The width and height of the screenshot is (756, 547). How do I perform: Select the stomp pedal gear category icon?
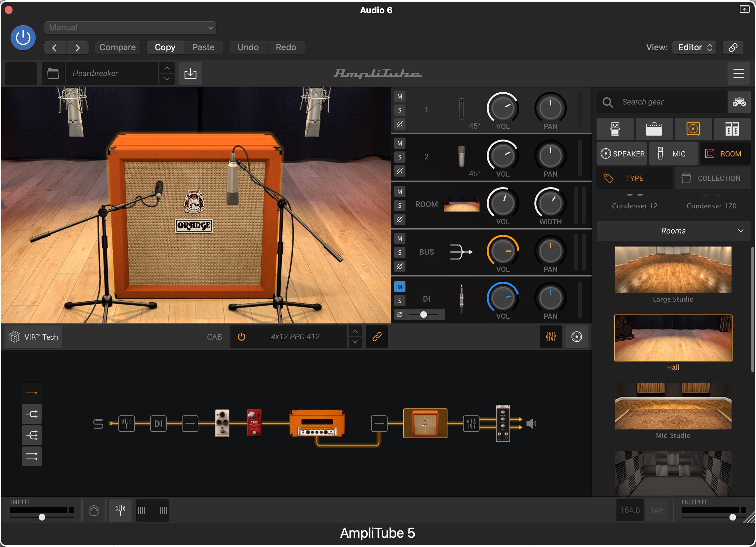[x=615, y=129]
